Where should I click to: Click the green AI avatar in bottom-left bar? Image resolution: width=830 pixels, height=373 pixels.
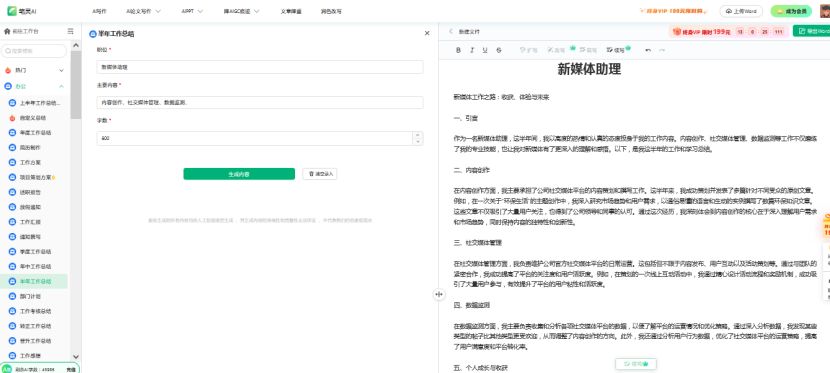point(7,369)
